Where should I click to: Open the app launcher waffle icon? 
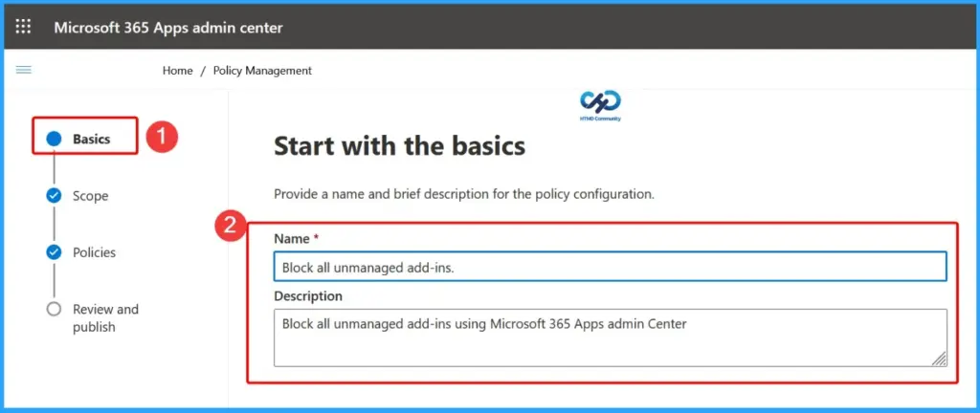[x=23, y=27]
